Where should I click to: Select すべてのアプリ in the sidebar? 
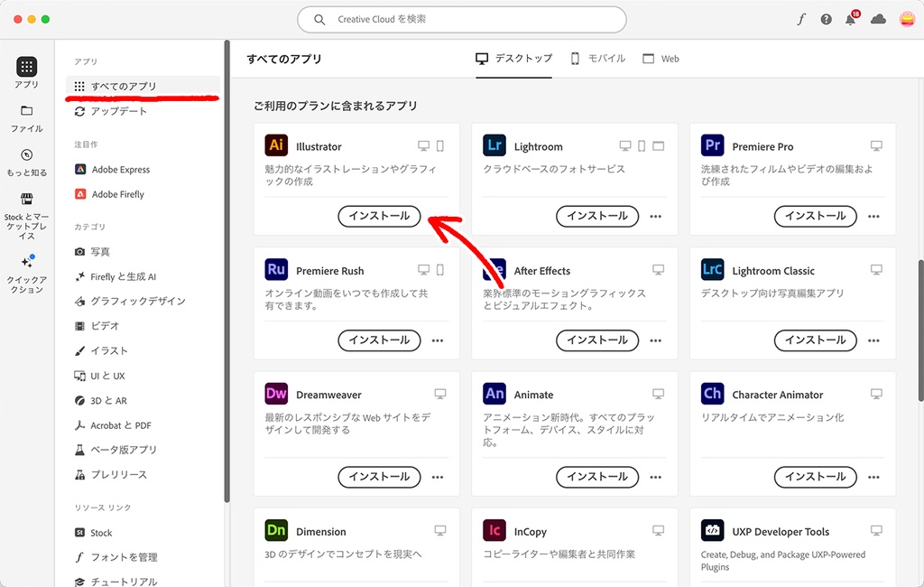point(143,86)
